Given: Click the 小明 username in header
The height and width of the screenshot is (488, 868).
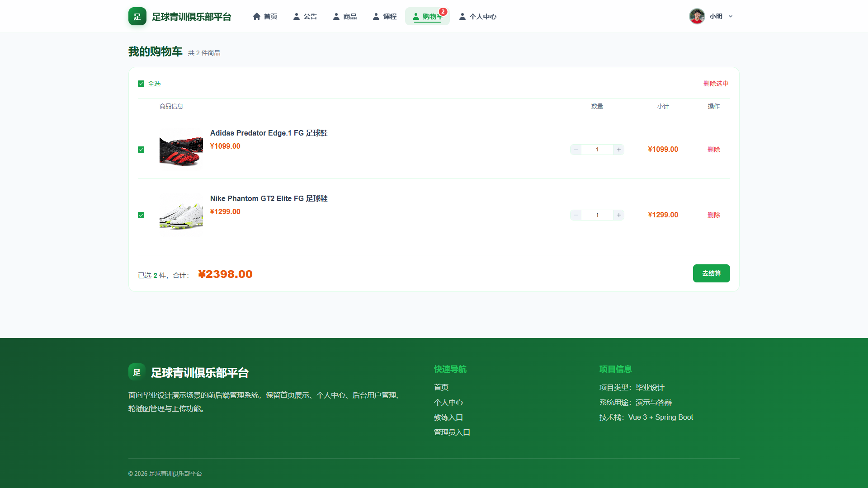Looking at the screenshot, I should click(716, 16).
